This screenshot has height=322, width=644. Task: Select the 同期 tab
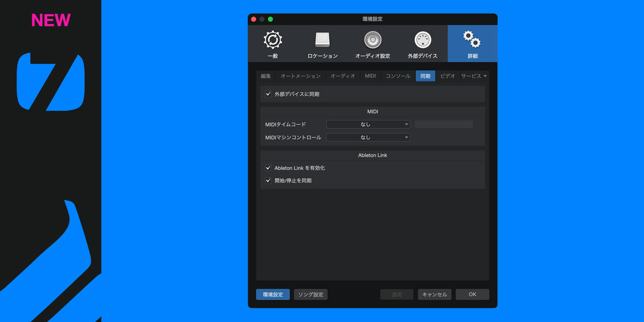tap(425, 76)
